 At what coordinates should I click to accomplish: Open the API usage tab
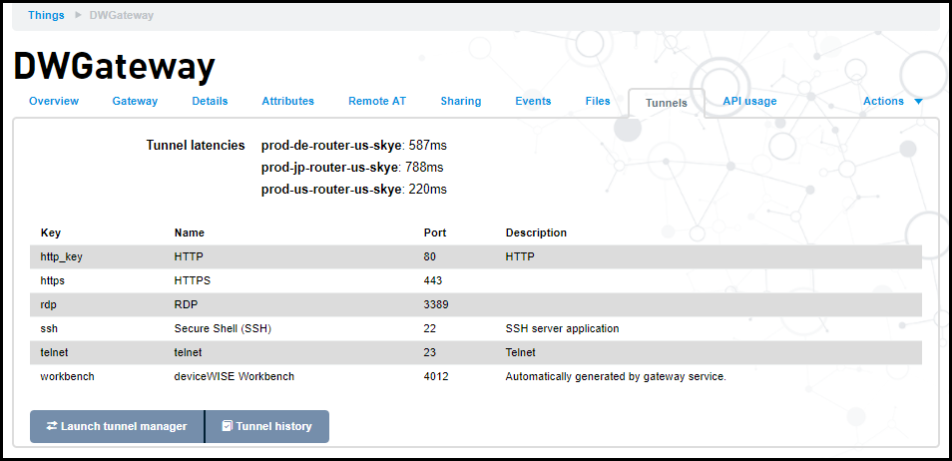click(x=750, y=101)
